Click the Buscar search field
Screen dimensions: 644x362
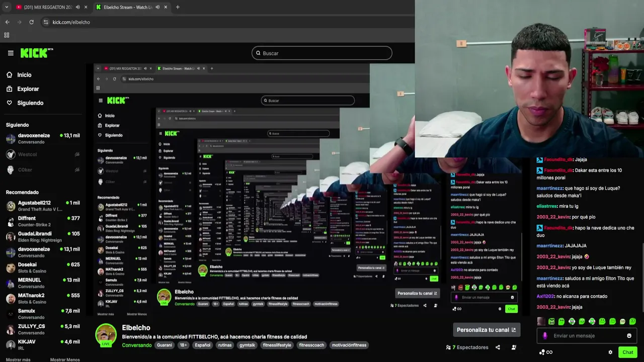(322, 53)
